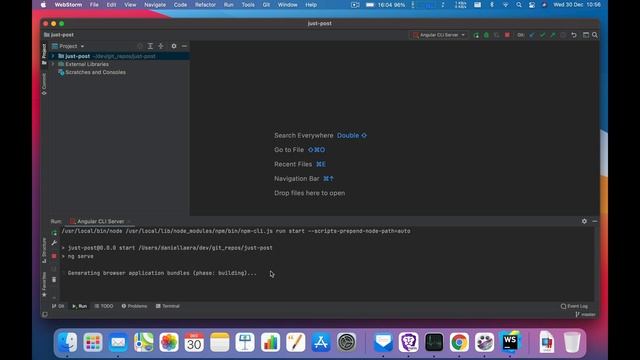The image size is (640, 360).
Task: Toggle the vertical Structure side tab
Action: (44, 250)
